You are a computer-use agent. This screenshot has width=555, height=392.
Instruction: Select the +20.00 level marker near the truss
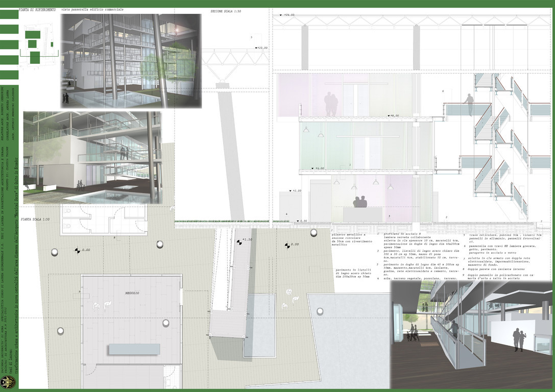[x=261, y=48]
